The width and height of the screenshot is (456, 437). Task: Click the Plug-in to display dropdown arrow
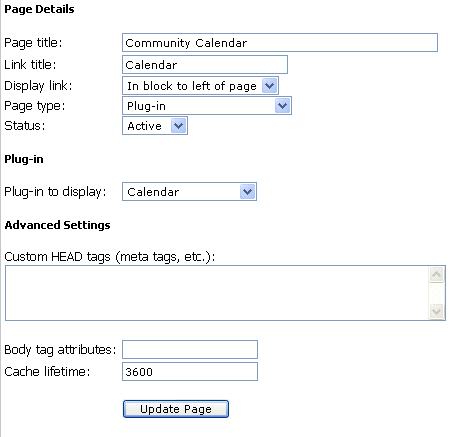[247, 192]
